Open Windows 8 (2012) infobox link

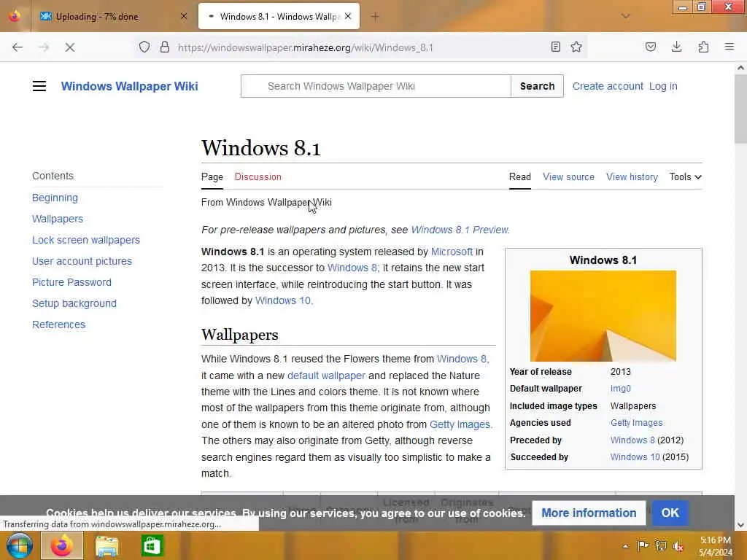click(x=632, y=440)
